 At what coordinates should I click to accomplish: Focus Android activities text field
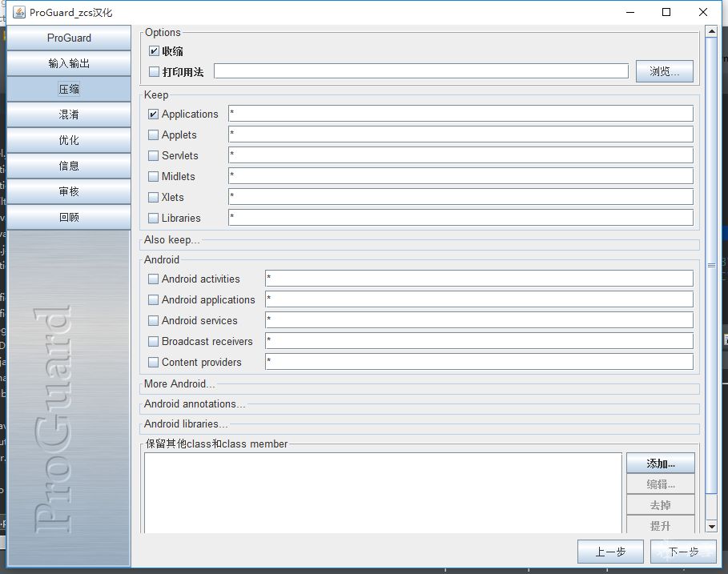[x=479, y=279]
